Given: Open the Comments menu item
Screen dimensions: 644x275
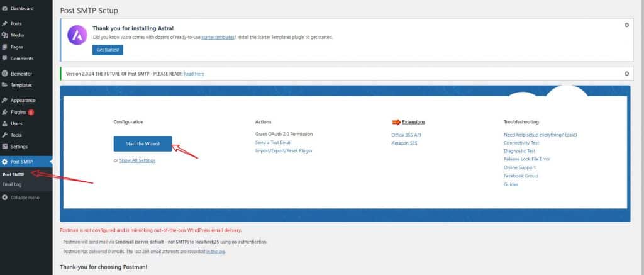Looking at the screenshot, I should click(22, 59).
